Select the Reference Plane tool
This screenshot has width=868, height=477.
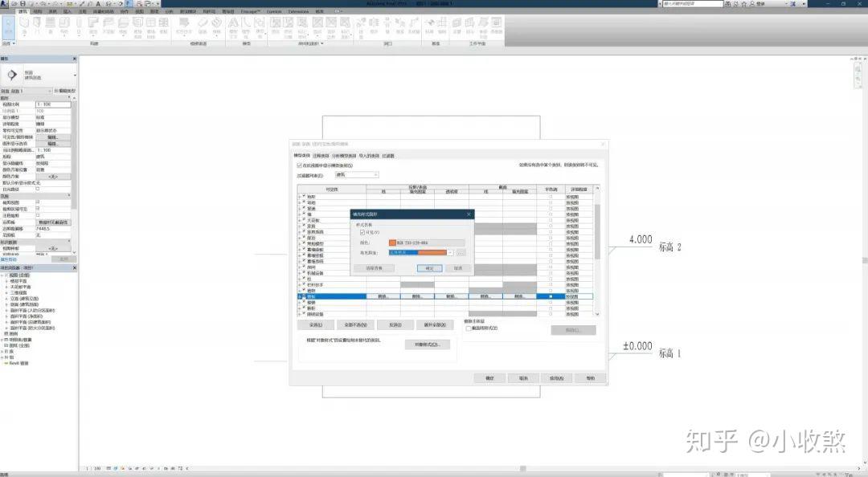tap(483, 26)
